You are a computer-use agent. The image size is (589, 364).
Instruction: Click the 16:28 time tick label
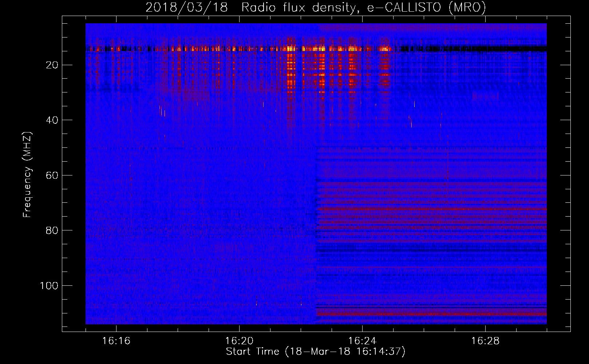coord(485,341)
